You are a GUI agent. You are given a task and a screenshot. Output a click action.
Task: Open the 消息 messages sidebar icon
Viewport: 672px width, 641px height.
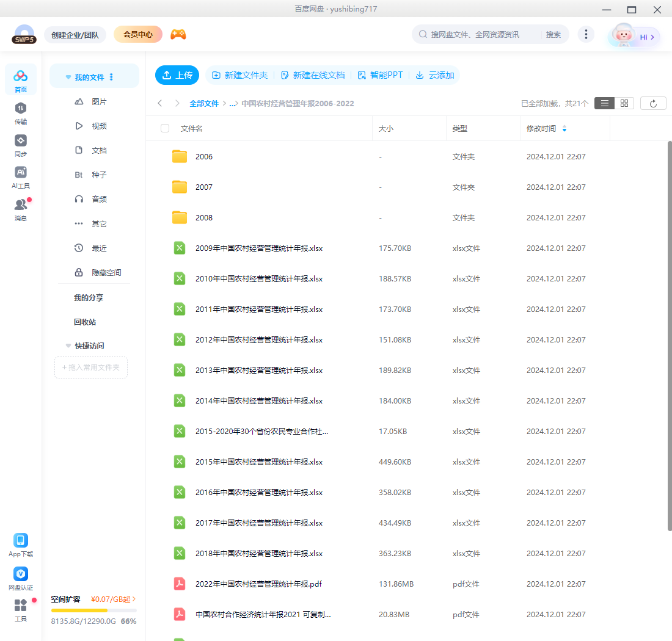coord(21,209)
